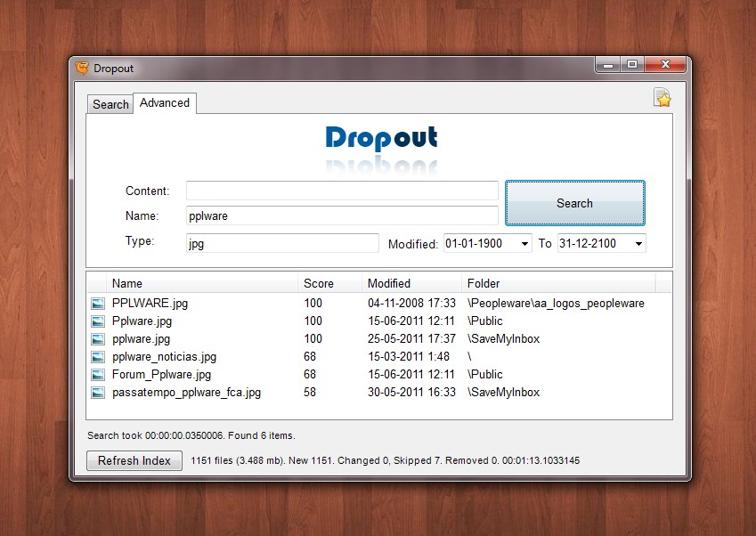756x536 pixels.
Task: Open the Modified from-date dropdown arrow
Action: click(524, 243)
